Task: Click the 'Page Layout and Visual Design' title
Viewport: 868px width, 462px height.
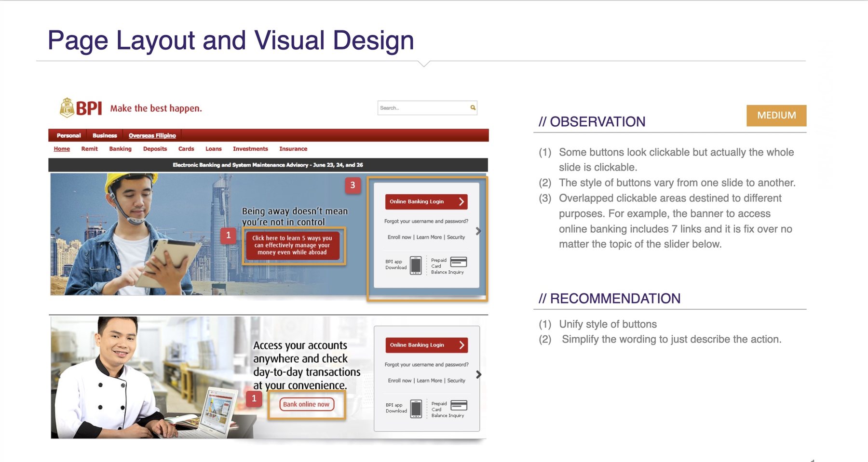Action: point(231,40)
